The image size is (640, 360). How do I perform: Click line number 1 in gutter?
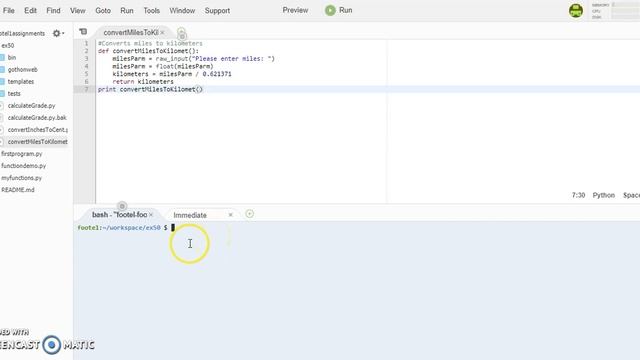tap(86, 43)
